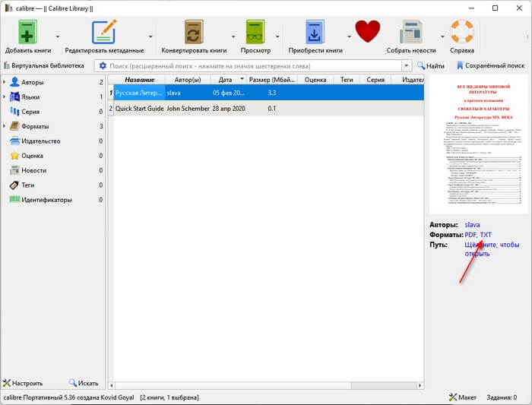Select the Series icon in sidebar

click(14, 111)
